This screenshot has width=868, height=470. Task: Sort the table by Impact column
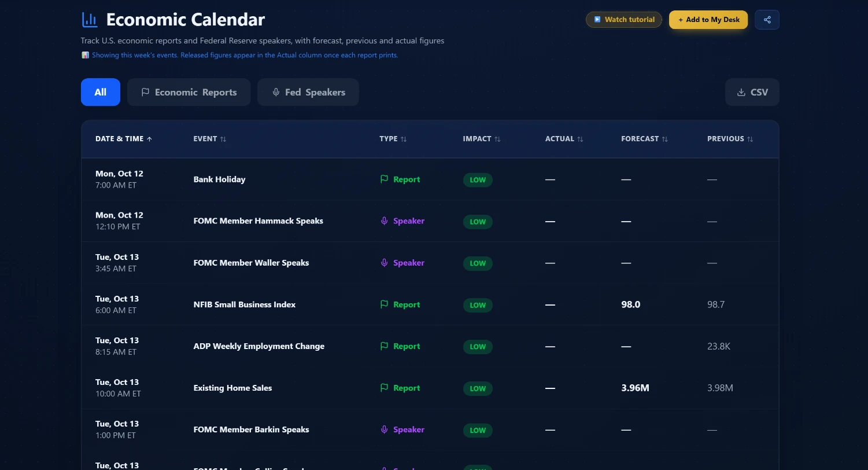(x=482, y=139)
